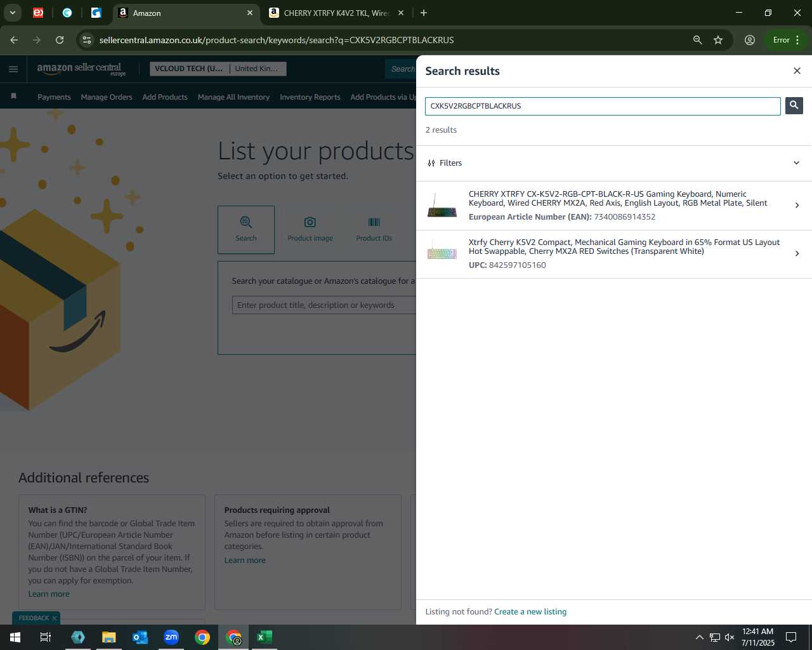The height and width of the screenshot is (650, 812).
Task: Click the search magnifier button in results panel
Action: (x=794, y=105)
